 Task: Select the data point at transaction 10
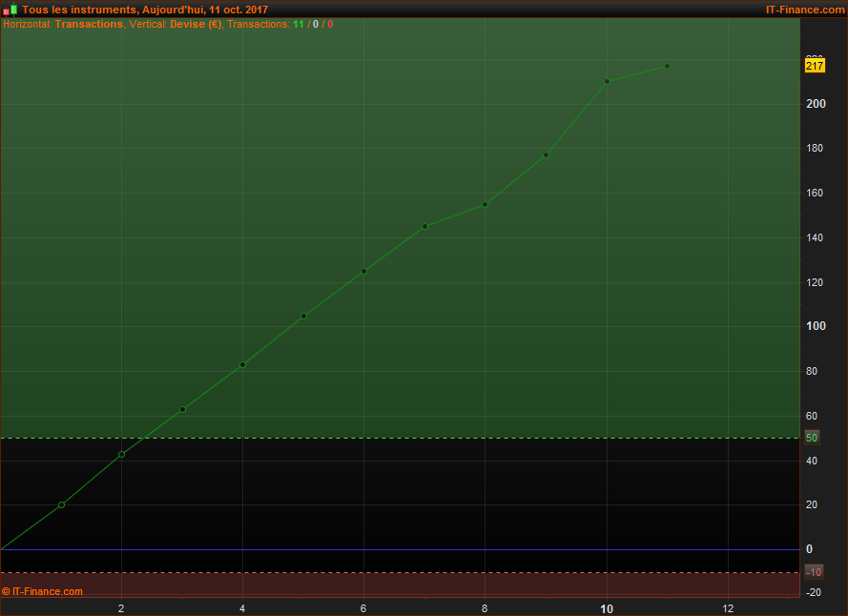click(607, 81)
